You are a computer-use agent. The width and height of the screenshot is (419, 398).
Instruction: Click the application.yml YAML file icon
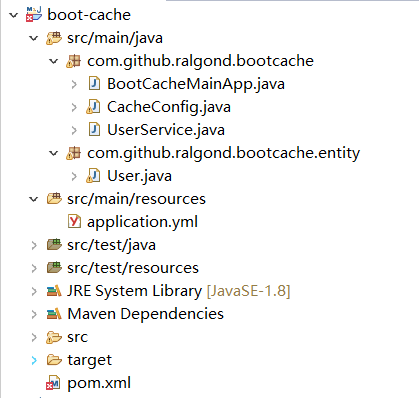coord(74,222)
